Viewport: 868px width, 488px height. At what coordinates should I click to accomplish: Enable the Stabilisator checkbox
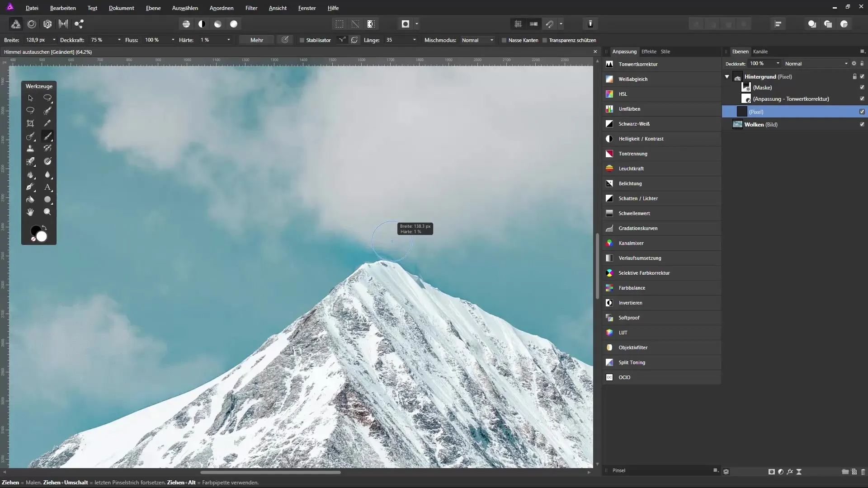pos(302,40)
